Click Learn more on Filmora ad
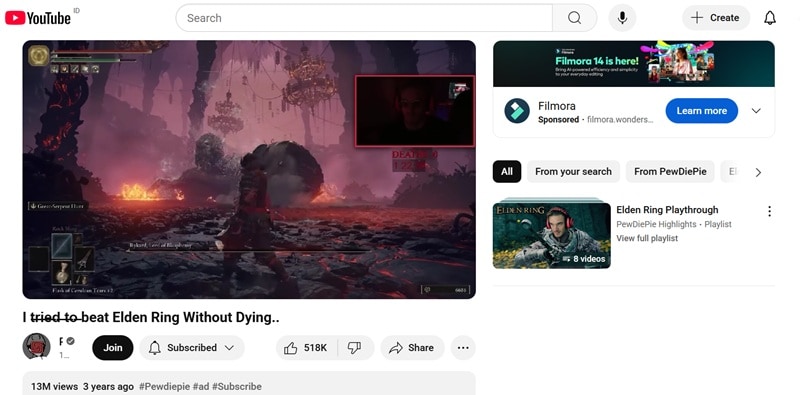The width and height of the screenshot is (800, 395). tap(702, 111)
